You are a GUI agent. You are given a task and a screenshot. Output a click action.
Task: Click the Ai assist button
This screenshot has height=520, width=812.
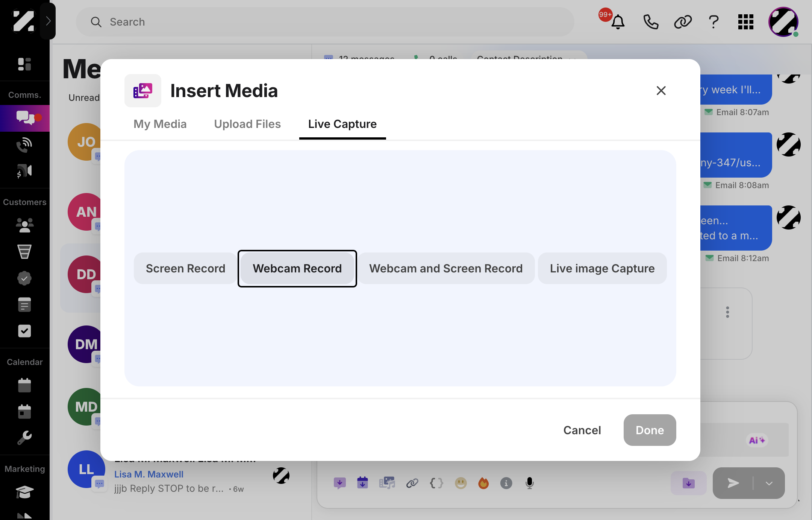point(757,440)
